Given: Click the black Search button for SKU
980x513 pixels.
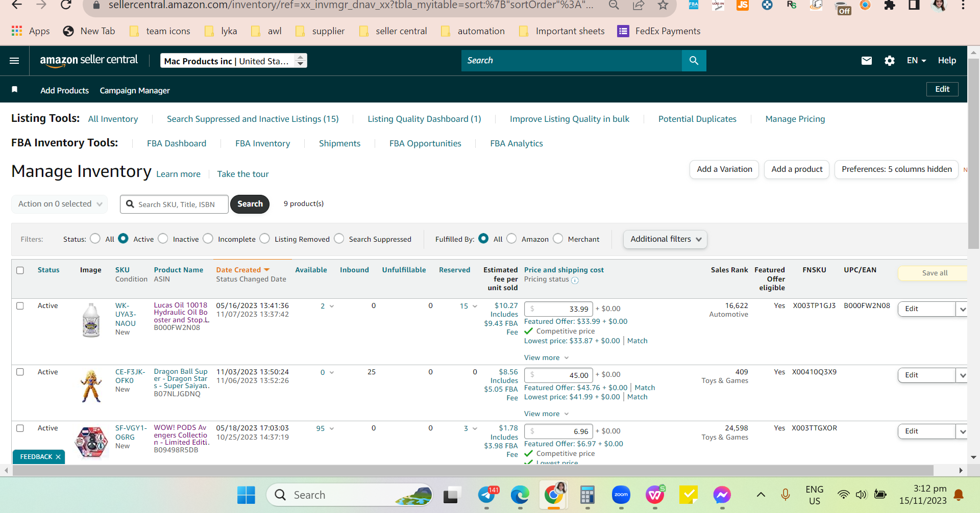Looking at the screenshot, I should click(250, 204).
